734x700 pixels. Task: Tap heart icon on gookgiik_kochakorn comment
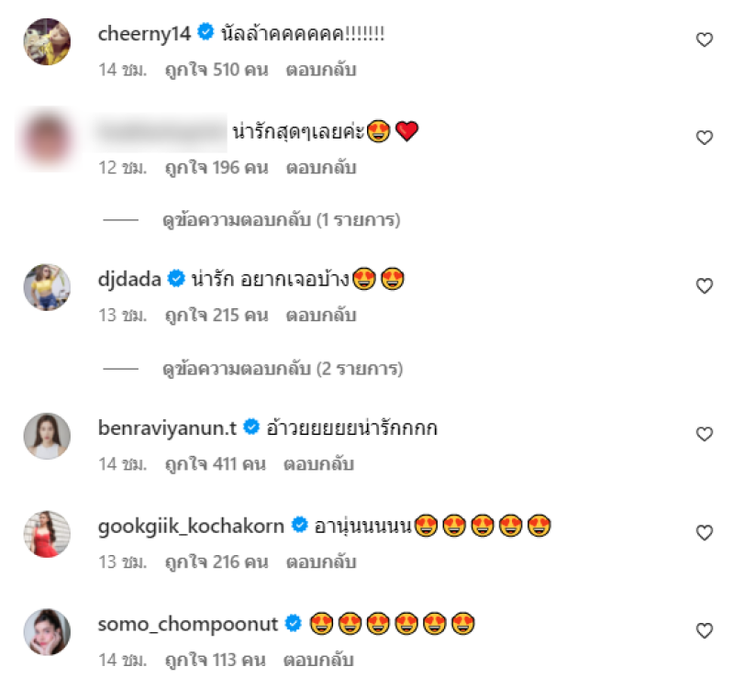pos(704,533)
